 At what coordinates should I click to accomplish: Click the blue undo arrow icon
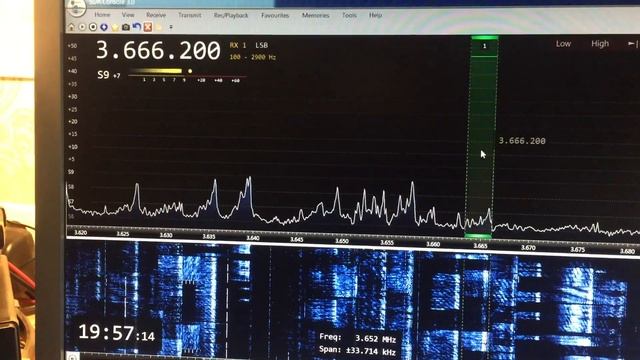(136, 27)
